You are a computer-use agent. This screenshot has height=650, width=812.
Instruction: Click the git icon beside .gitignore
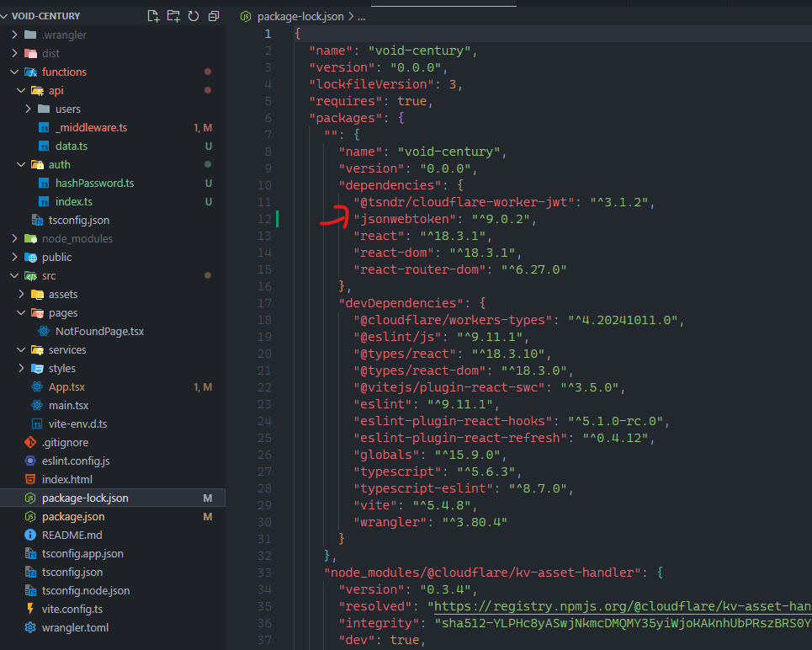coord(30,442)
